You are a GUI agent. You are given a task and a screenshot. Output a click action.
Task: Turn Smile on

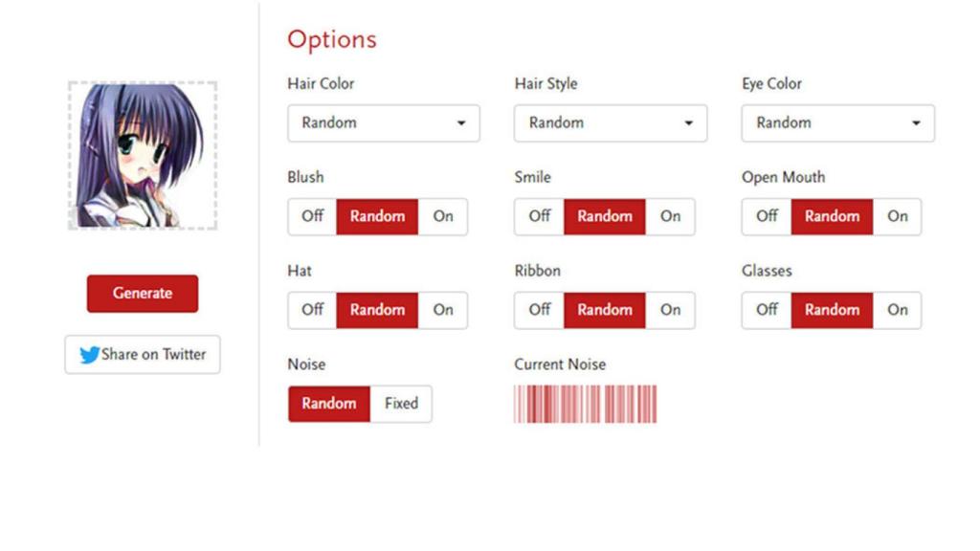[x=670, y=216]
